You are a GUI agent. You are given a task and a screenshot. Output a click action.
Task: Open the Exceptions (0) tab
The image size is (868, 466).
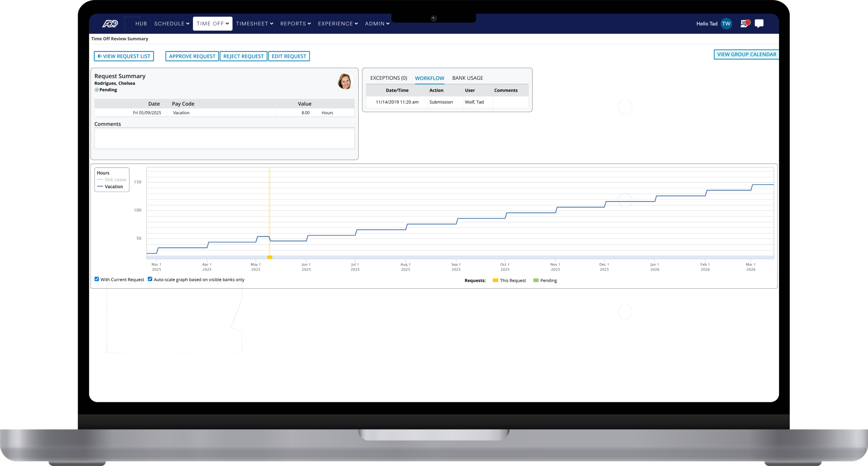[x=388, y=78]
